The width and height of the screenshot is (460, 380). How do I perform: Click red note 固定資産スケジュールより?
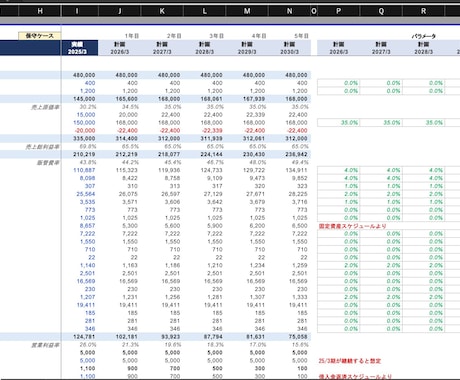353,226
